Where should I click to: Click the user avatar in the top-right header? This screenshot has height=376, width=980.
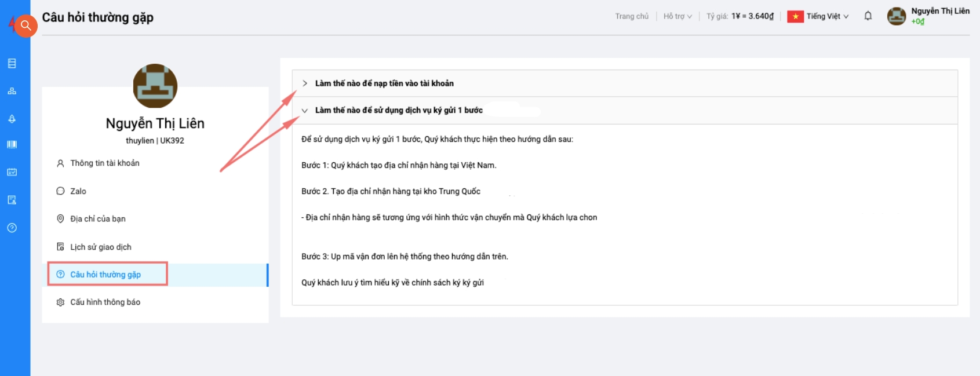(896, 16)
